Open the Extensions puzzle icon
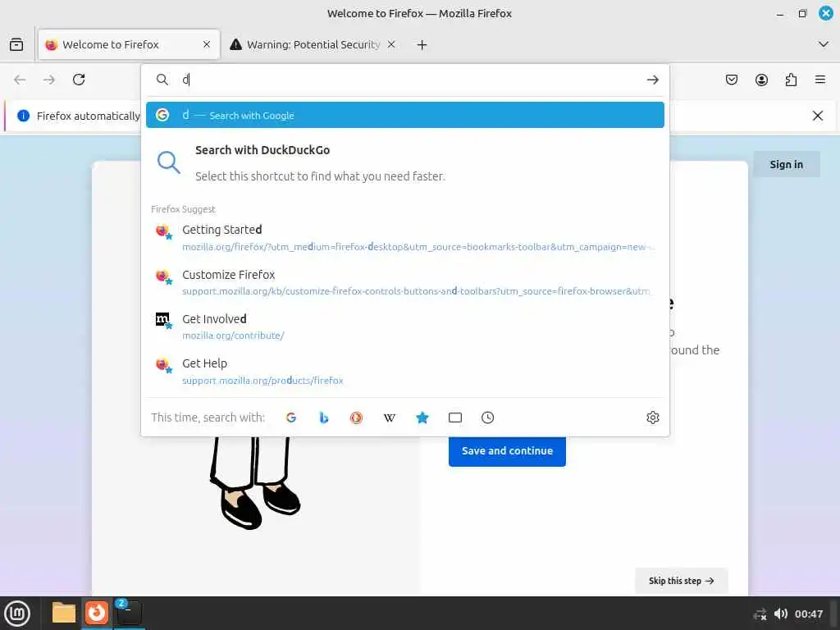 click(x=792, y=80)
